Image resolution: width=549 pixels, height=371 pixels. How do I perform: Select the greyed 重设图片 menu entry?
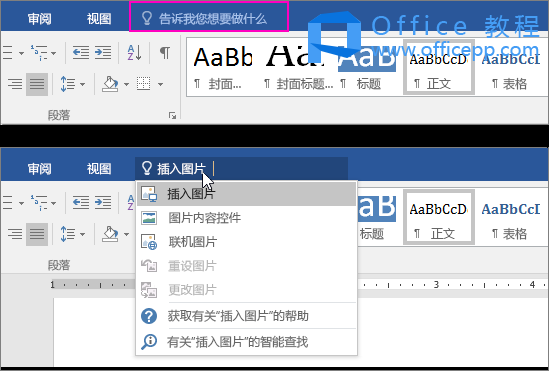tap(246, 266)
